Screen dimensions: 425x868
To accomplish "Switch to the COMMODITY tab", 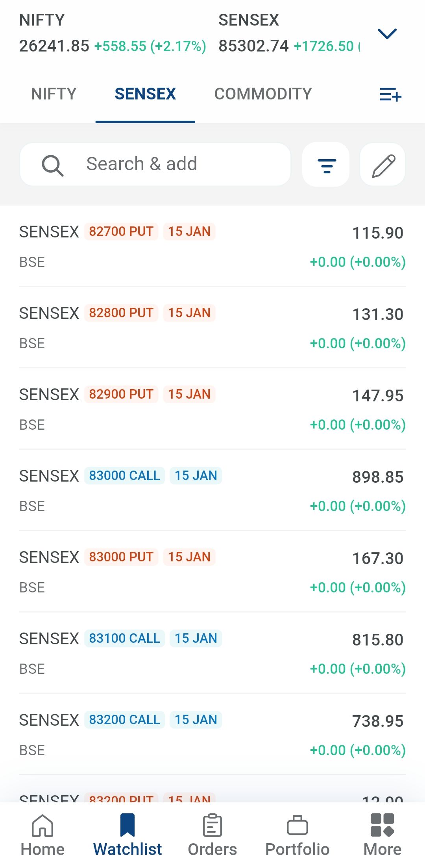I will [x=263, y=94].
